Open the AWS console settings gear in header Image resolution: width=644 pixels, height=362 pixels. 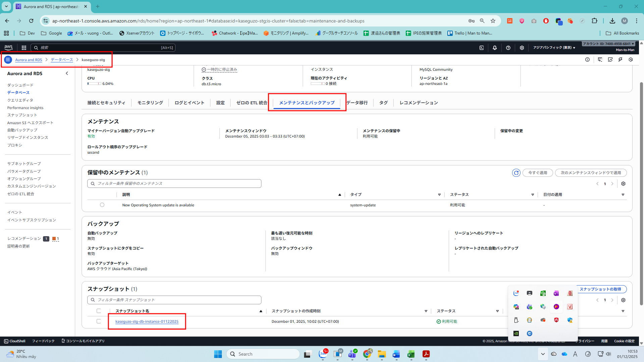(x=522, y=48)
